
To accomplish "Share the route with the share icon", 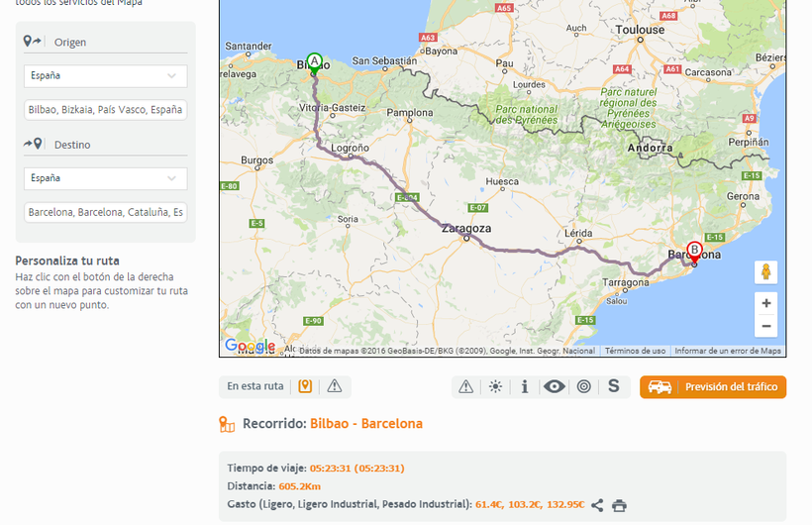I will click(x=597, y=505).
